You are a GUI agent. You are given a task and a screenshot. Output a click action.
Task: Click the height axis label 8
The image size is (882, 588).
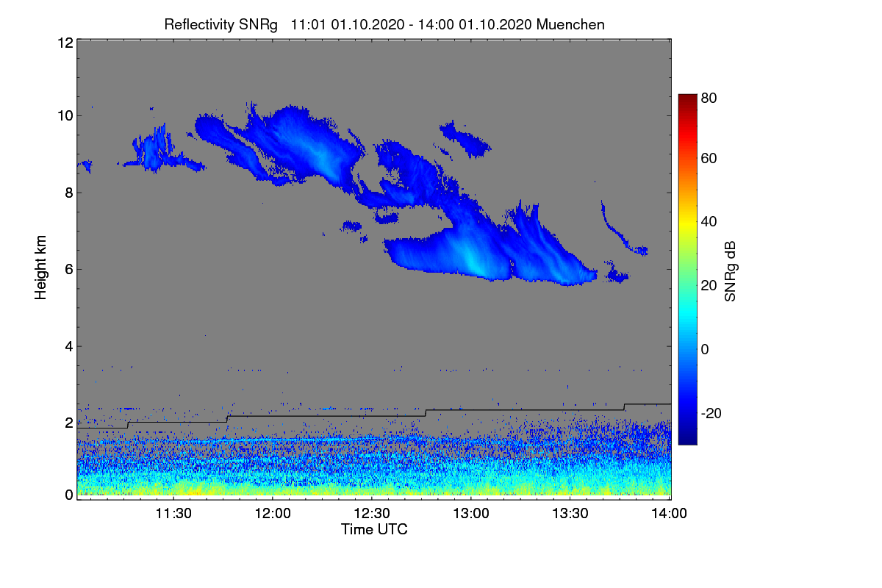coord(68,193)
